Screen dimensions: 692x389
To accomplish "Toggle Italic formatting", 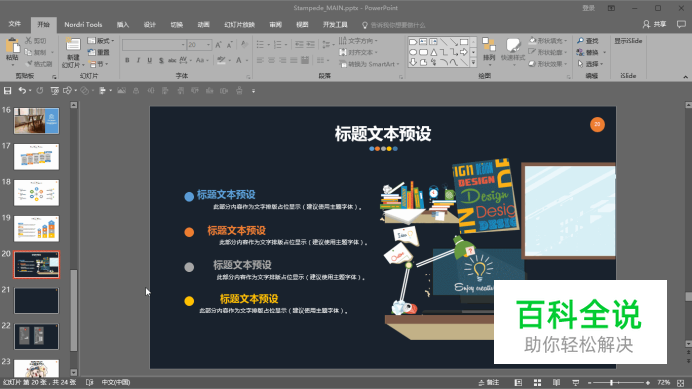I will (x=138, y=60).
